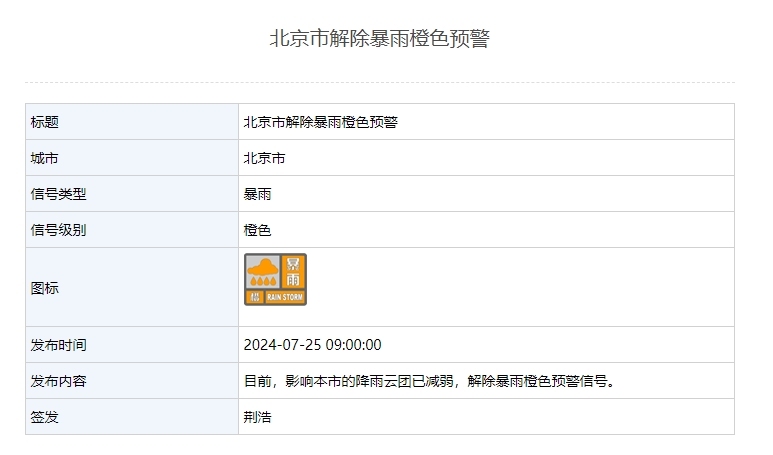
Task: Select the content text starting with 目前，影响本市
Action: (x=429, y=381)
